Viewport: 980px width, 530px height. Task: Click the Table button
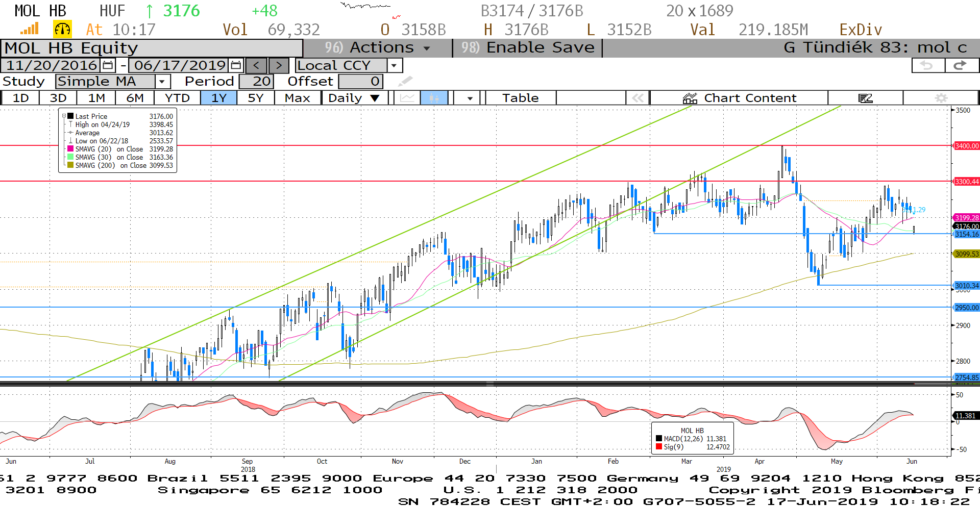[520, 98]
